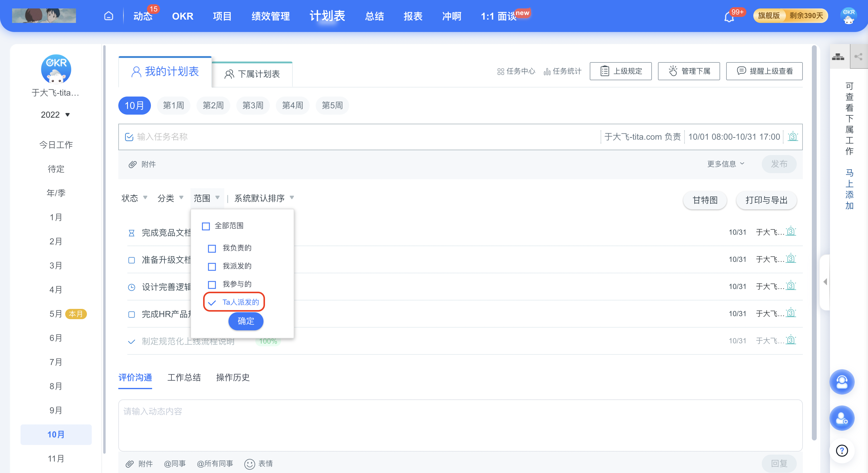Focus the 请输入动态内容 comment box
This screenshot has height=473, width=868.
click(x=460, y=425)
